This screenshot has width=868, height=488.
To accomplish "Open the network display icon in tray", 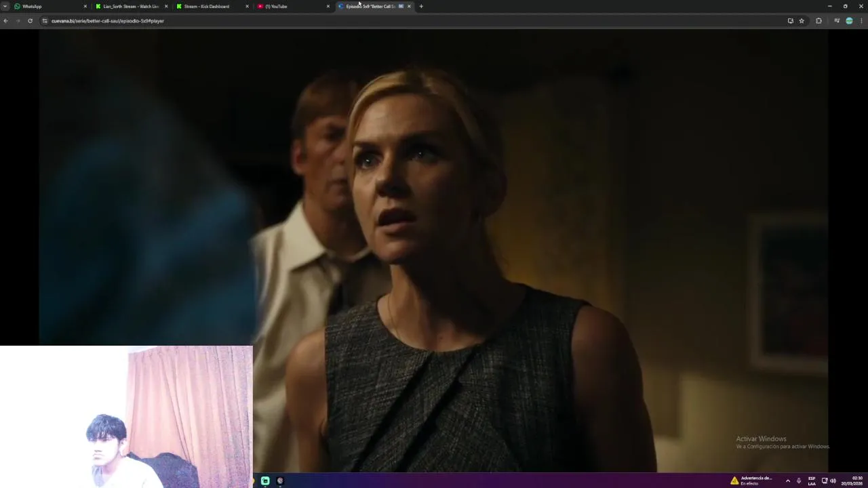I will (825, 481).
